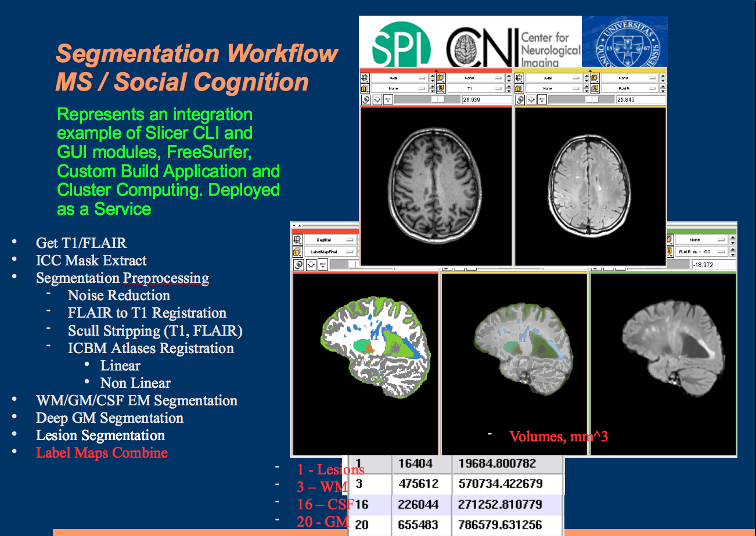Open more options in red T1 viewer
Screen dimensions: 756x536
(x=388, y=99)
